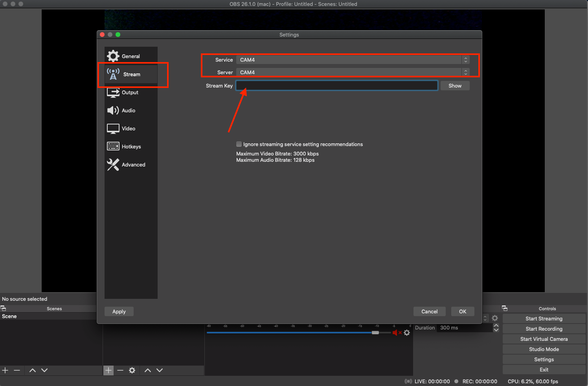Expand the Server dropdown
Image resolution: width=588 pixels, height=386 pixels.
point(353,72)
